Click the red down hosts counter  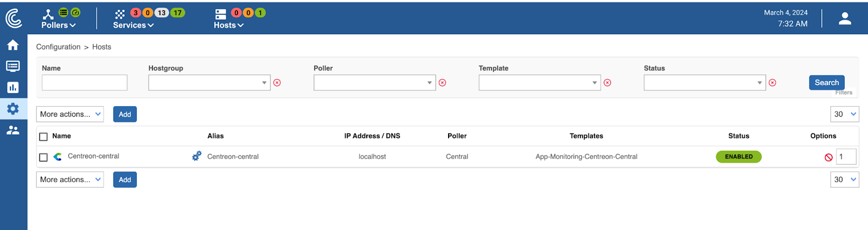237,12
